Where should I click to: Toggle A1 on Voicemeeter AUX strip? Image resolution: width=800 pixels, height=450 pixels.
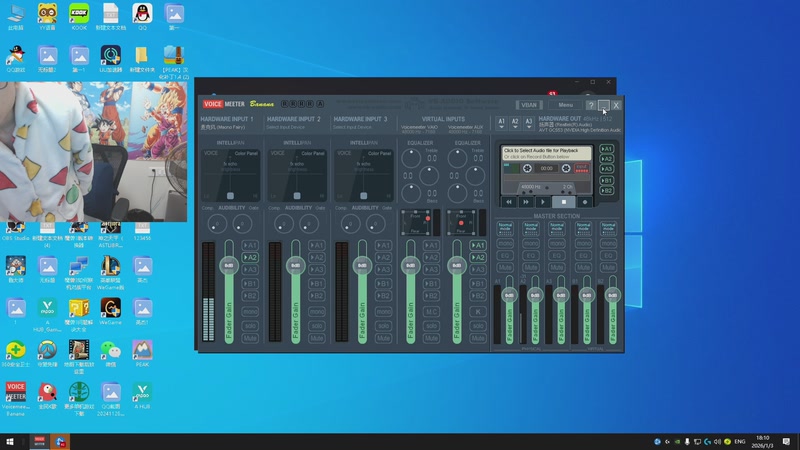[478, 245]
